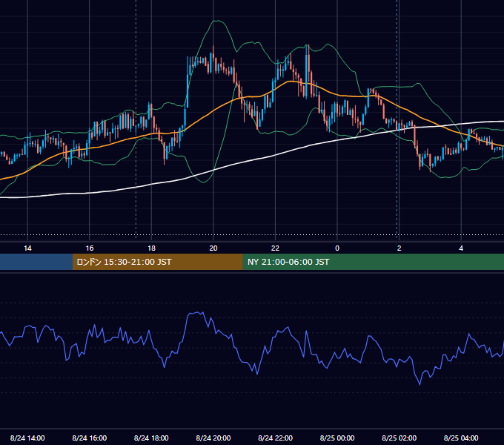Click the 8/24 16:00 oscillator time label

(x=90, y=438)
